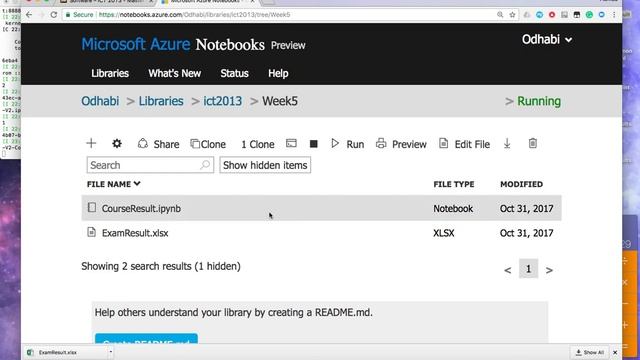Click the file icon beside ExamResult.xlsx
Screen dimensions: 640x360
[x=92, y=232]
